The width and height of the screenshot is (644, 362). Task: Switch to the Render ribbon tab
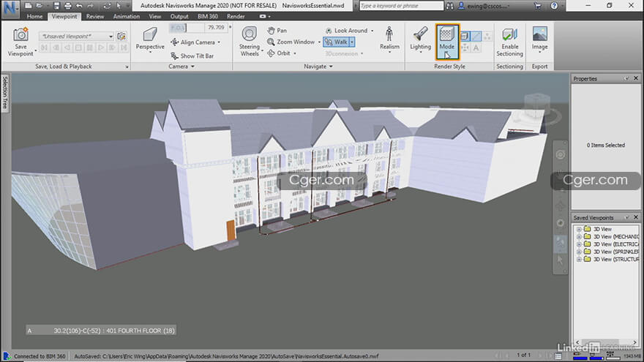(236, 16)
